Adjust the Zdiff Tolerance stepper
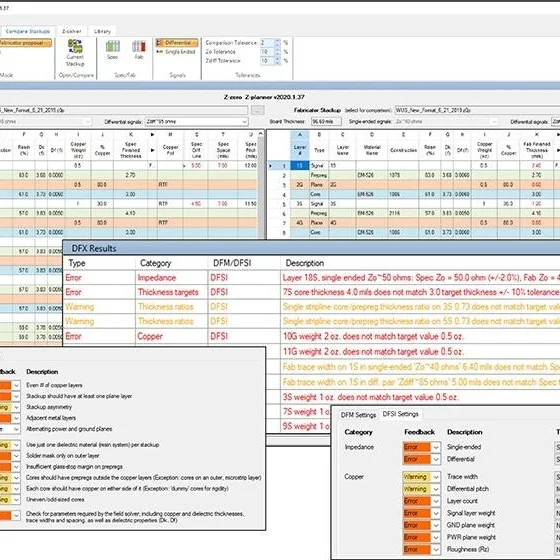The height and width of the screenshot is (560, 560). [278, 61]
